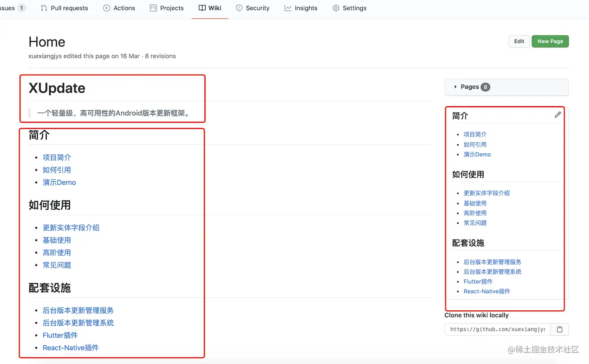Expand the Pages list disclosure triangle
Image resolution: width=589 pixels, height=364 pixels.
click(455, 87)
